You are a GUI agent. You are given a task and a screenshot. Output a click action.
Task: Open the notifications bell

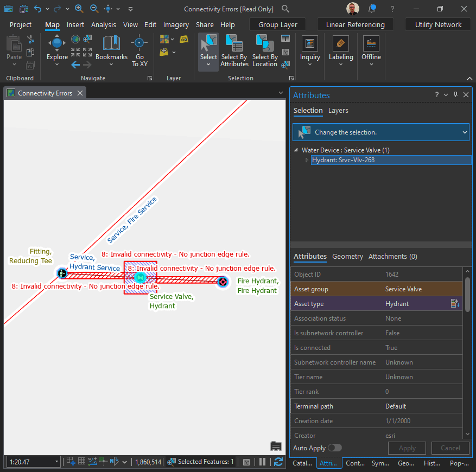point(372,9)
